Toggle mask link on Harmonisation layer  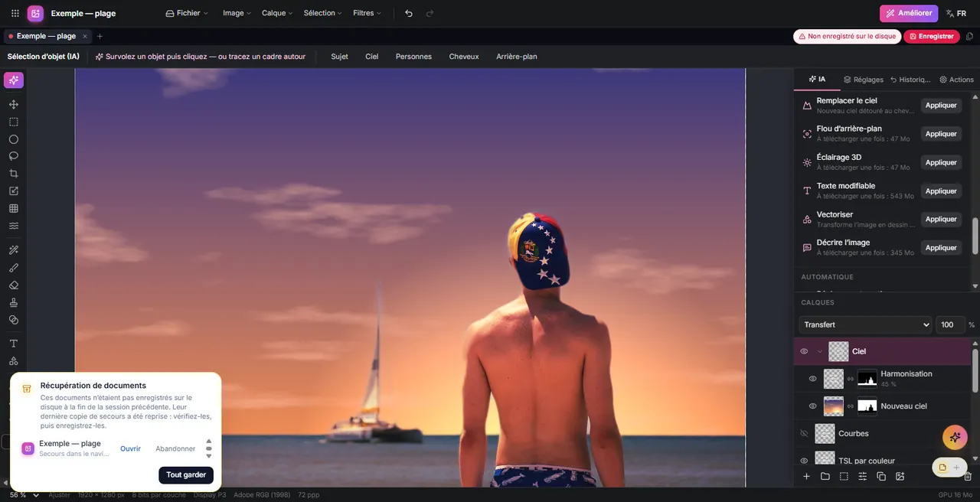[850, 379]
